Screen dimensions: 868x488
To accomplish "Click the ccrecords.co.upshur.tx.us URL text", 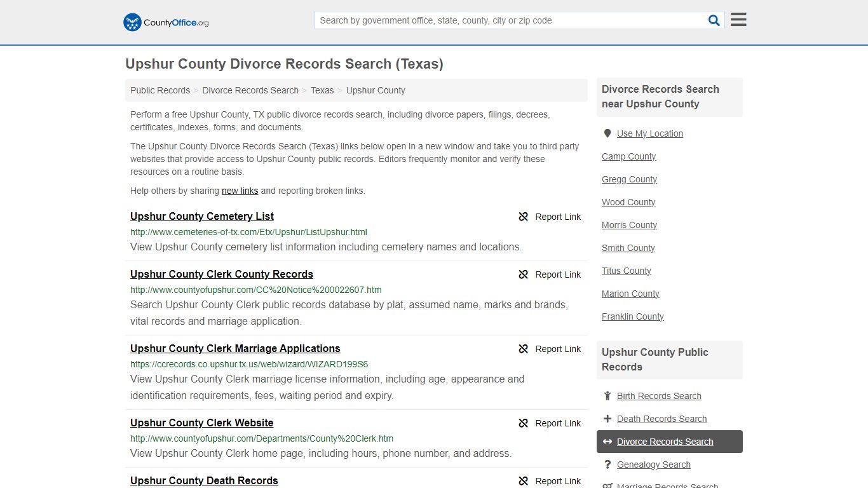I will (249, 364).
